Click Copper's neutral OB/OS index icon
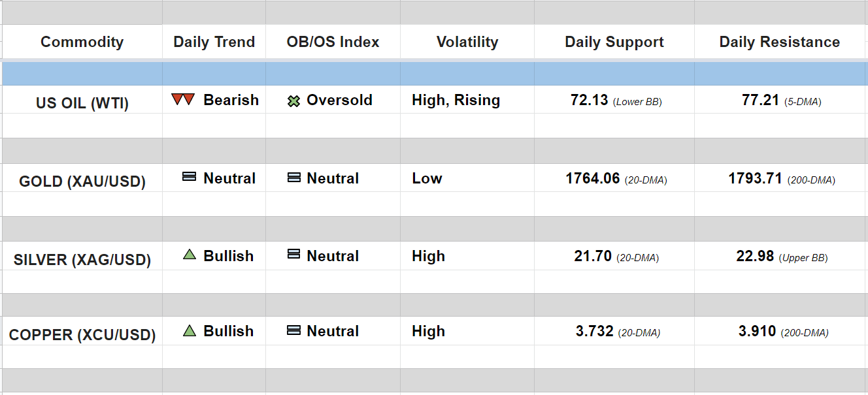Image resolution: width=868 pixels, height=395 pixels. coord(294,330)
